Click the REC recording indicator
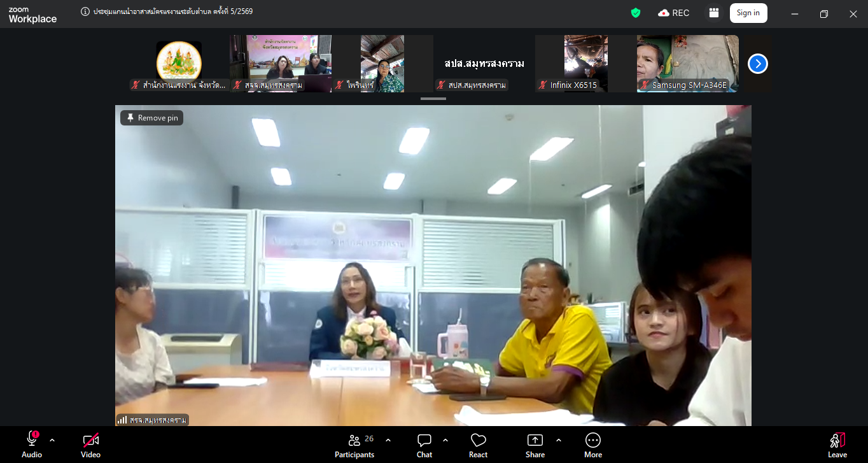Screen dimensions: 868x463 (674, 13)
